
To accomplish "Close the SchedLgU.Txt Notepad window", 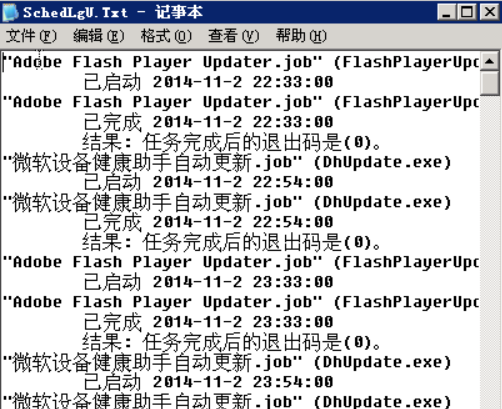I will (x=489, y=12).
